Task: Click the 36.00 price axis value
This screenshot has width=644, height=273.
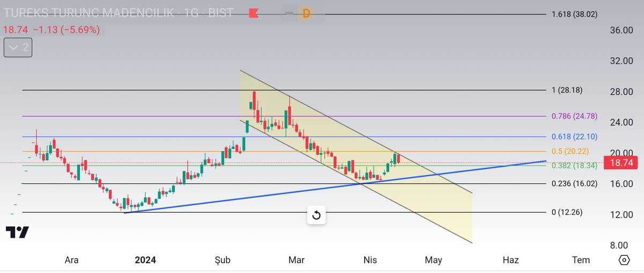Action: coord(621,30)
